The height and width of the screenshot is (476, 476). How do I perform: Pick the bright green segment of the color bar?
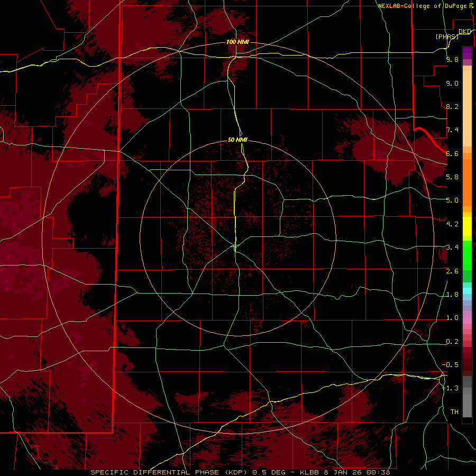(467, 255)
